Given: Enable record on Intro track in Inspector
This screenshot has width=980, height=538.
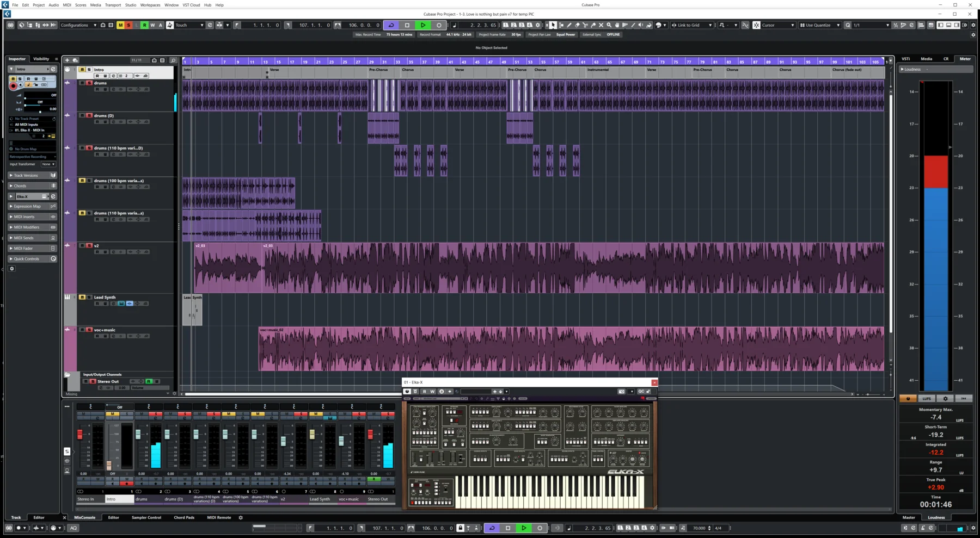Looking at the screenshot, I should pos(13,86).
